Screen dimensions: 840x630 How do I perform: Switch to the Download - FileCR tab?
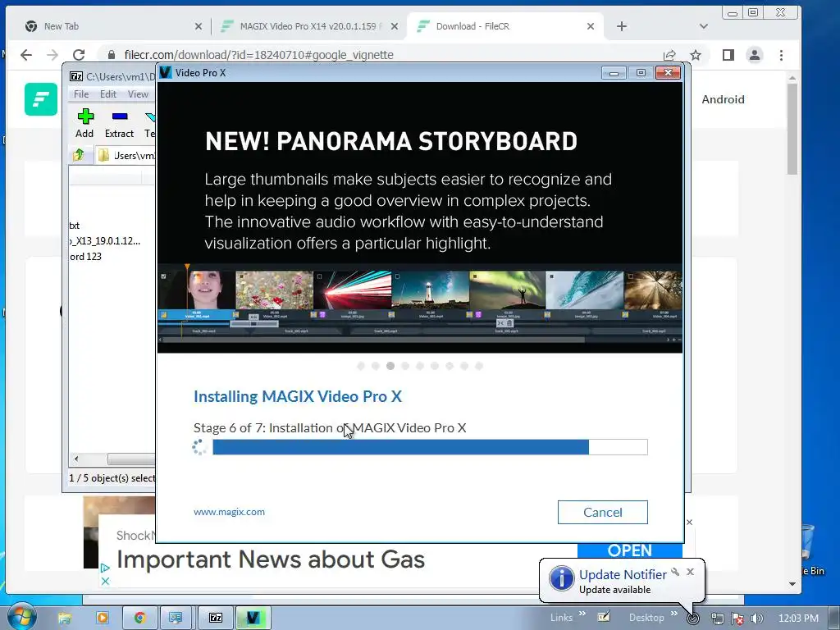point(504,26)
